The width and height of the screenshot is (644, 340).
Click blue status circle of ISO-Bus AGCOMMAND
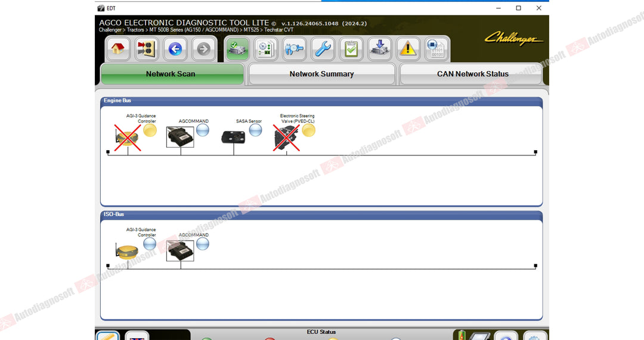203,244
